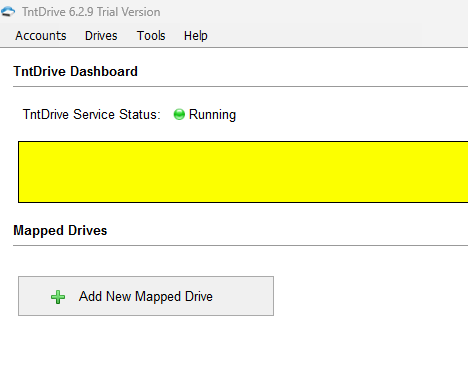Click the "TntDrive 6.2.9 Trial Version" title
468x381 pixels.
point(91,12)
